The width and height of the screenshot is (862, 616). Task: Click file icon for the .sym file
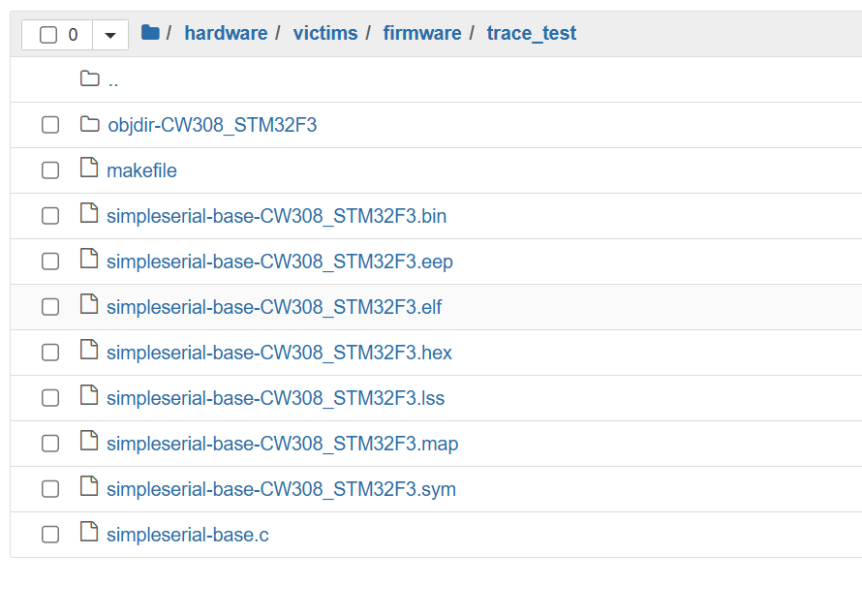click(x=89, y=487)
